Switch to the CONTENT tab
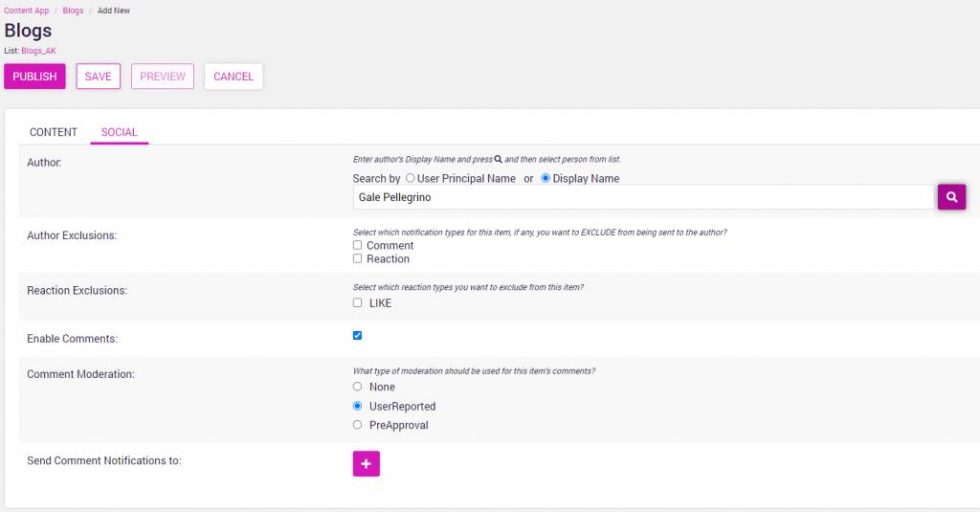The width and height of the screenshot is (980, 512). pyautogui.click(x=54, y=132)
